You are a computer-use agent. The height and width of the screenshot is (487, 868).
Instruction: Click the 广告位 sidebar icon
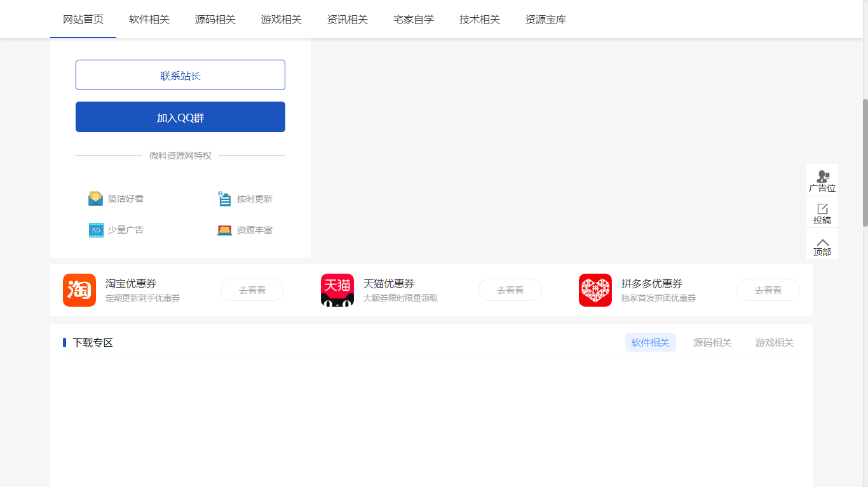tap(822, 180)
